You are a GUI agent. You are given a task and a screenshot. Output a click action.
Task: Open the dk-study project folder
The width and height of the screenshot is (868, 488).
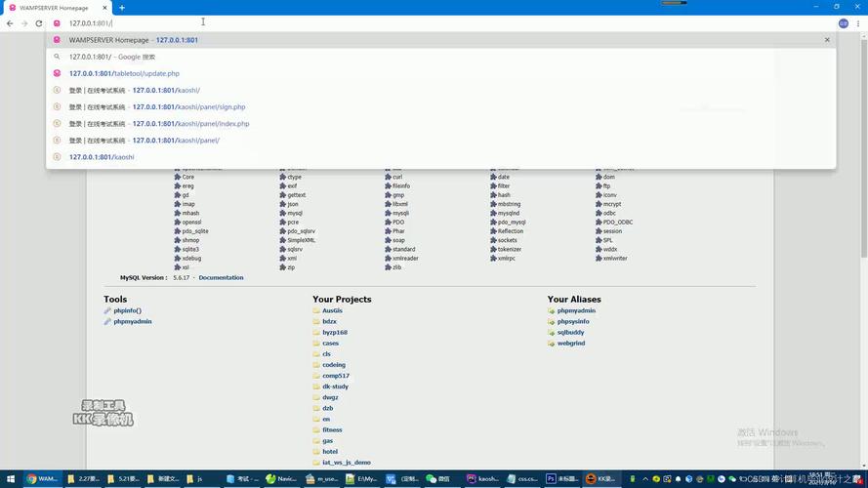(x=336, y=386)
